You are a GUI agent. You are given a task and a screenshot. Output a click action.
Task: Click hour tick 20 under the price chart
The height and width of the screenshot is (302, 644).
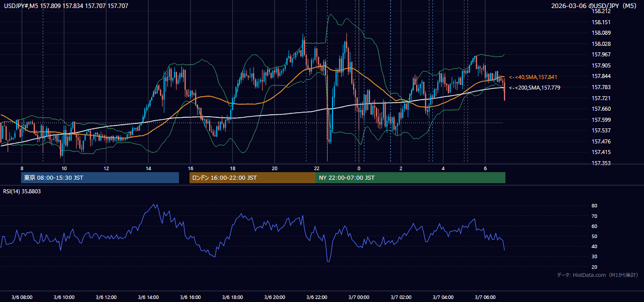click(x=275, y=168)
